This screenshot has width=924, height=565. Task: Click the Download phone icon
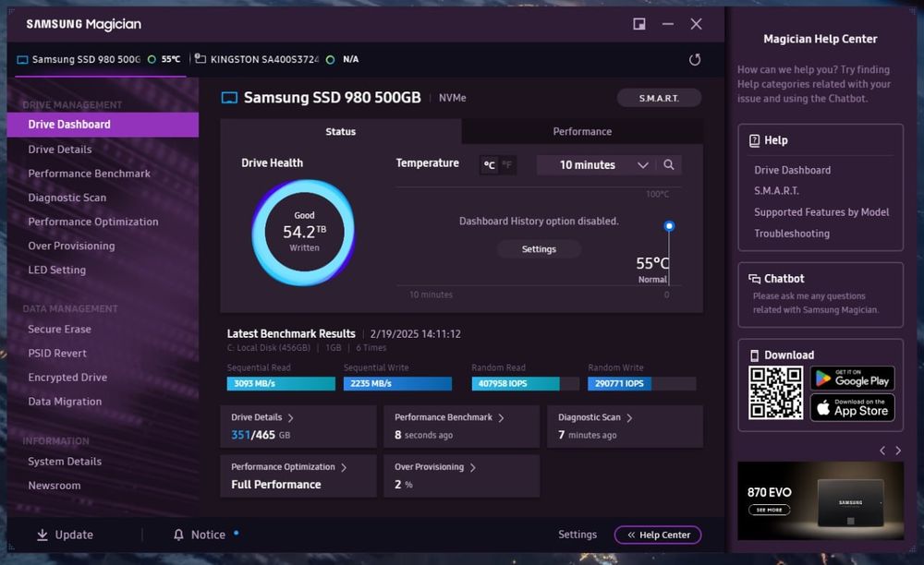tap(754, 355)
